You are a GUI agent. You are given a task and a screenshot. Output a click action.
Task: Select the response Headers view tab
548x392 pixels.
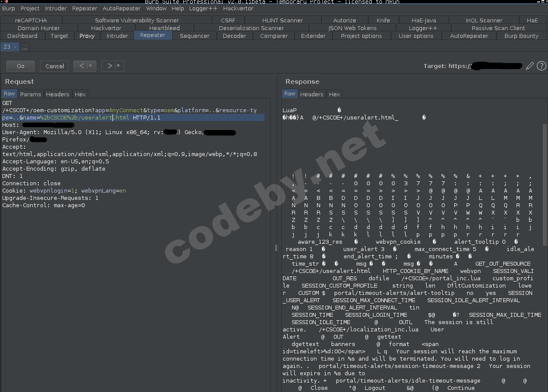pyautogui.click(x=311, y=94)
